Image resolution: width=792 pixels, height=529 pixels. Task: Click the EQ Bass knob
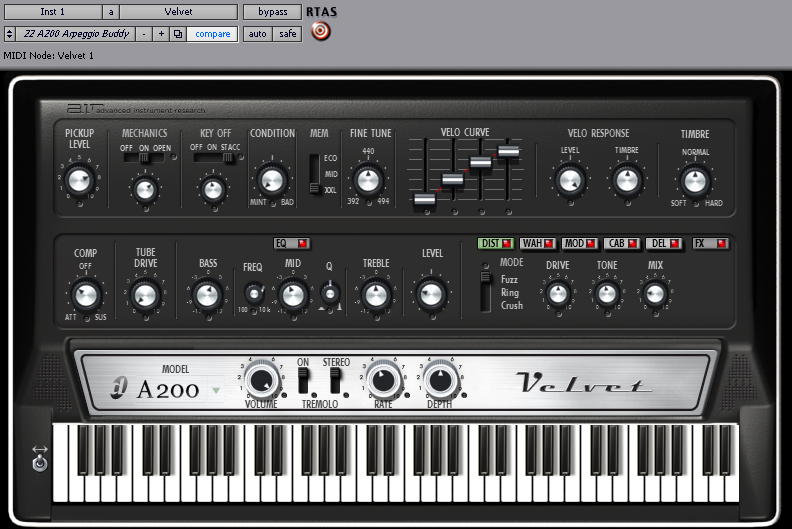(208, 296)
